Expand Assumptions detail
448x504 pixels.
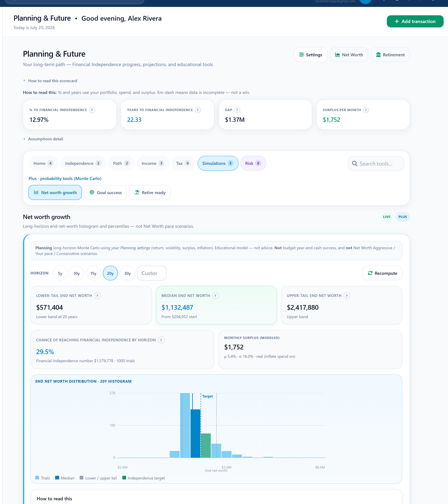point(43,139)
